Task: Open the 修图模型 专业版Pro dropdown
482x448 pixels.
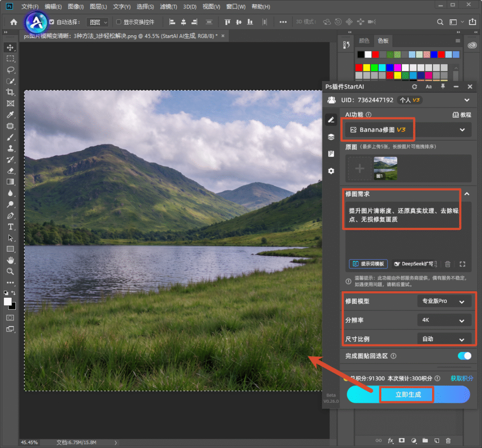Action: (x=444, y=301)
